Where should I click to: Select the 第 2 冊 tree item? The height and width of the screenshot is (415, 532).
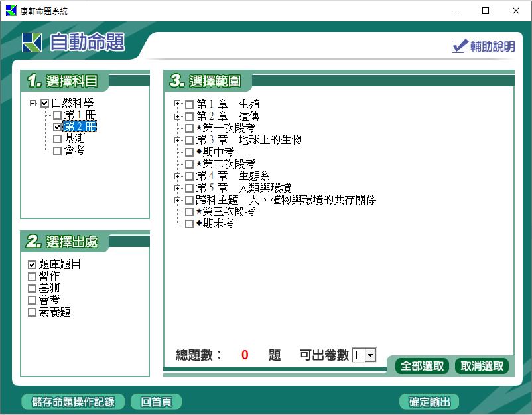click(80, 127)
